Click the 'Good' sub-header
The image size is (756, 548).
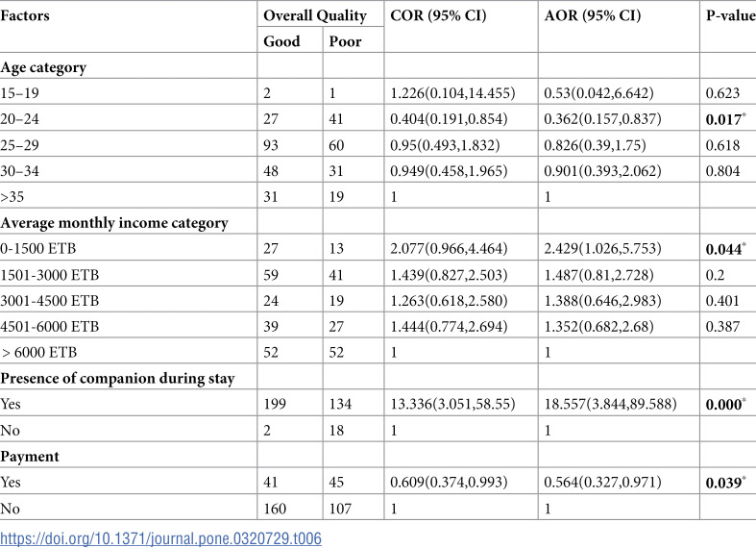(x=281, y=41)
